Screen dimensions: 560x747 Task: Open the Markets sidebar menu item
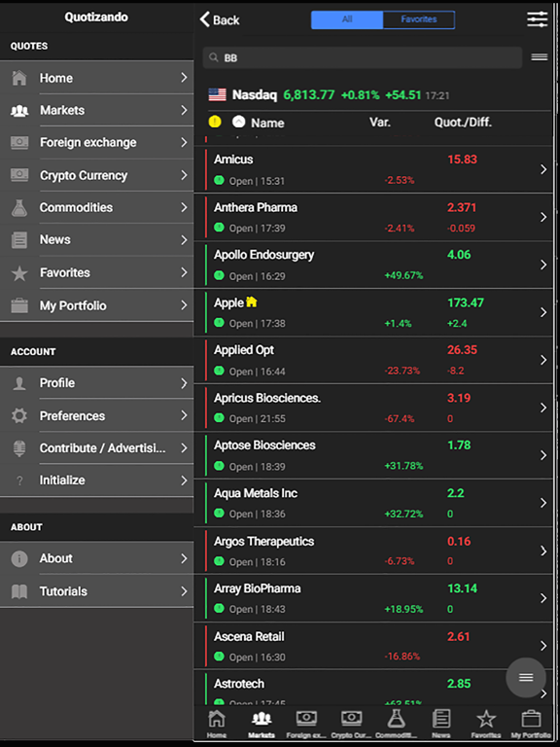(x=96, y=110)
